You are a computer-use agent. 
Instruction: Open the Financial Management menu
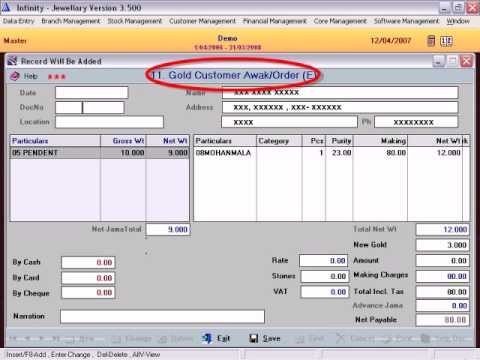click(x=275, y=21)
